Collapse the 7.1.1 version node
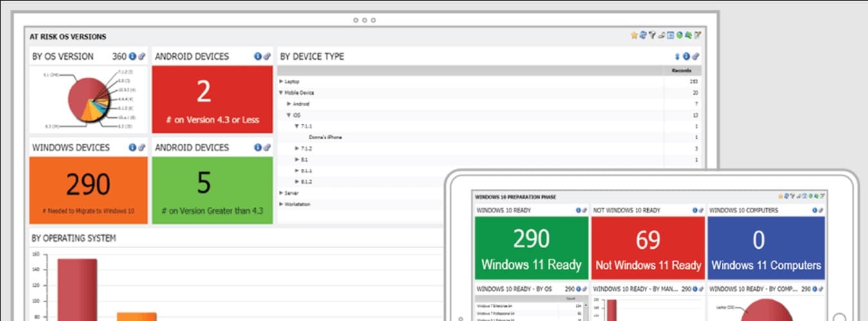Screen dimensions: 868x321 click(x=297, y=126)
